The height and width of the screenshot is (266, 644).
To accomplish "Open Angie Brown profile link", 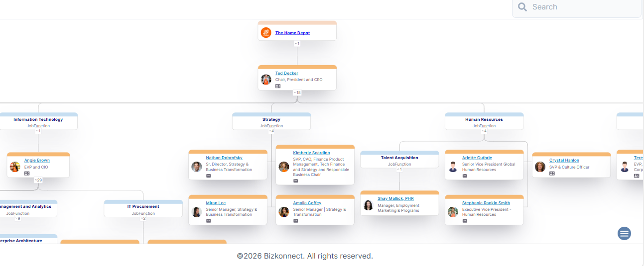I will tap(37, 160).
